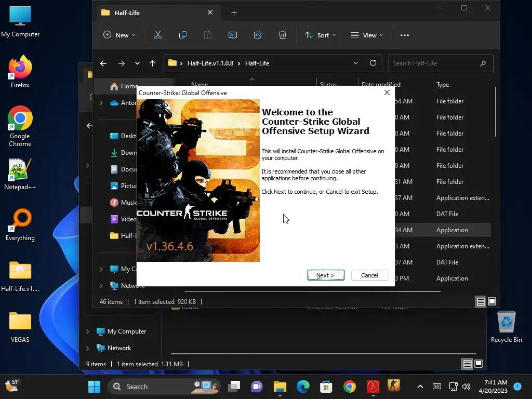Screen dimensions: 532x399
Task: Click the Type column header
Action: [x=443, y=85]
